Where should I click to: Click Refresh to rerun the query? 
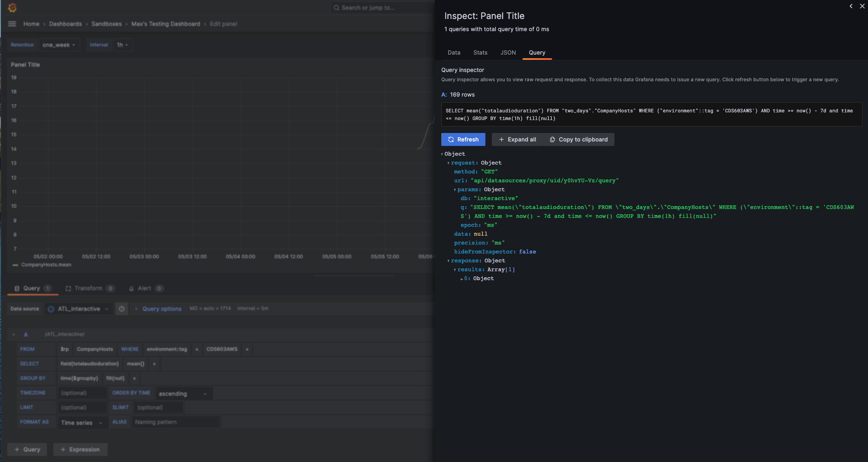(x=463, y=139)
